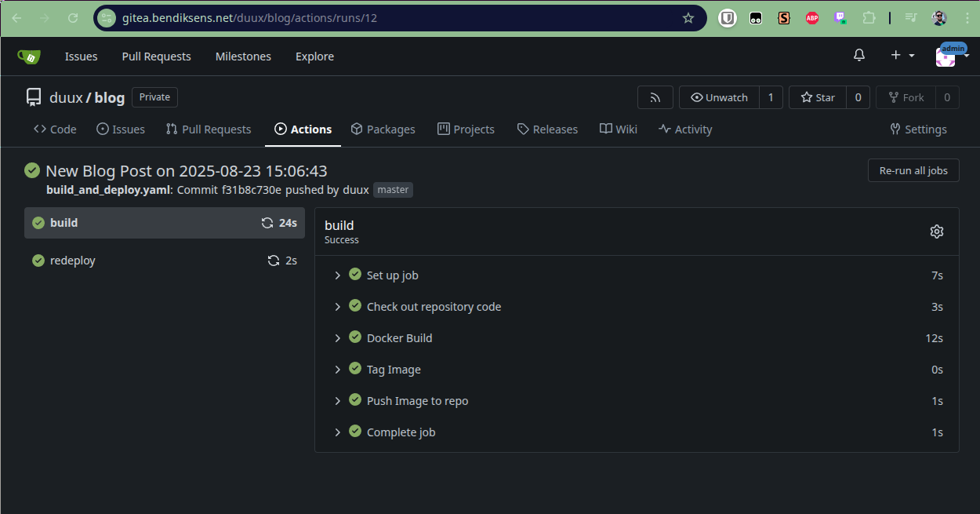
Task: Open the browser extensions puzzle icon
Action: point(869,18)
